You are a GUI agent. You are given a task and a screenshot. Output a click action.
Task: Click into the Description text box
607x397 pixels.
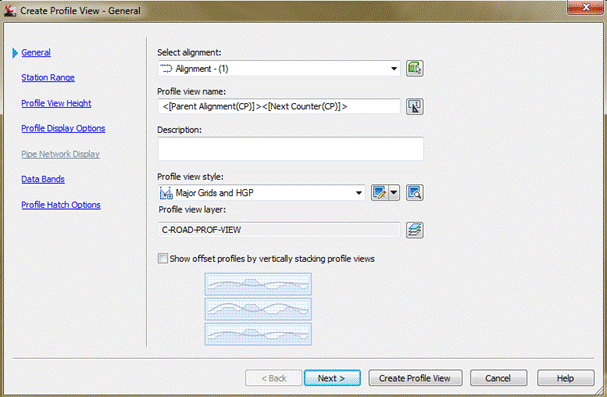point(291,149)
